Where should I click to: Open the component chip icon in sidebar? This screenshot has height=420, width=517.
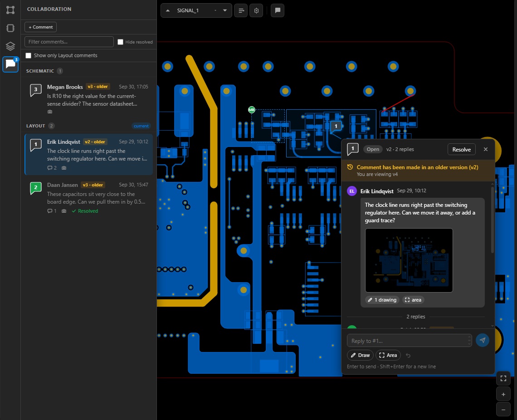click(10, 28)
